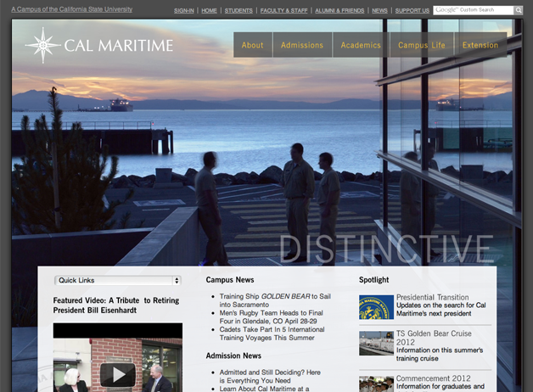Click the Cal Maritime wordmark text

119,46
